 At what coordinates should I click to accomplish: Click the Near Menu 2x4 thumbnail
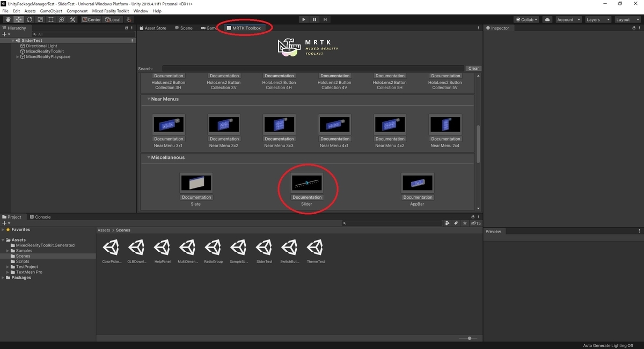[x=445, y=125]
